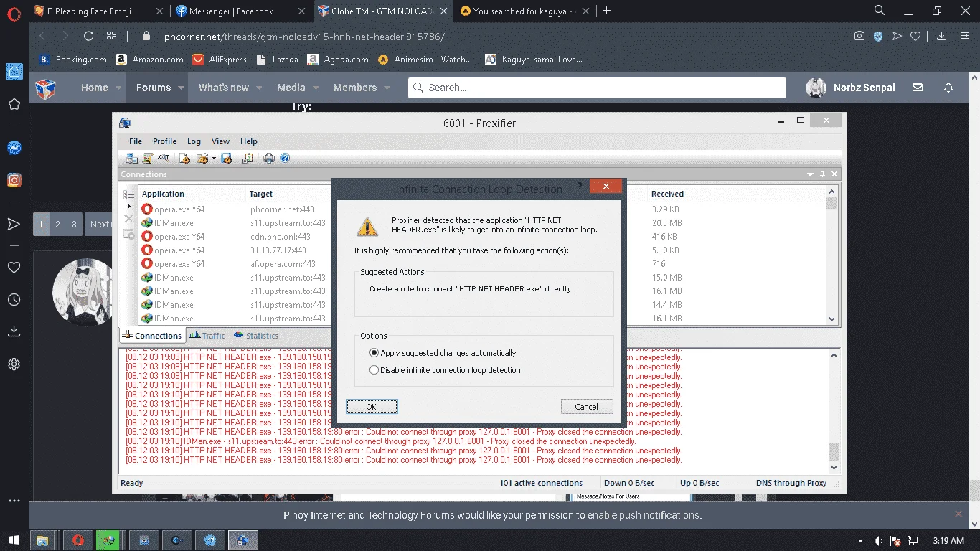This screenshot has width=980, height=551.
Task: Click Cancel in Infinite Connection Loop dialog
Action: (x=586, y=407)
